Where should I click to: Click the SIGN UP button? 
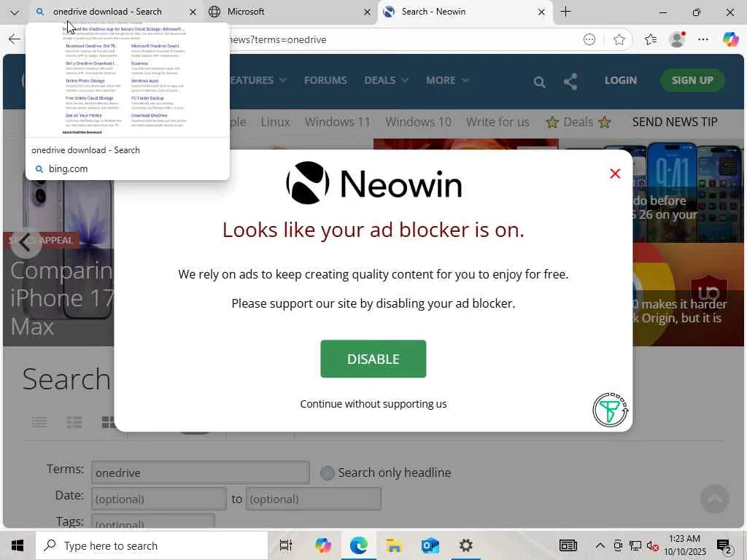point(692,80)
